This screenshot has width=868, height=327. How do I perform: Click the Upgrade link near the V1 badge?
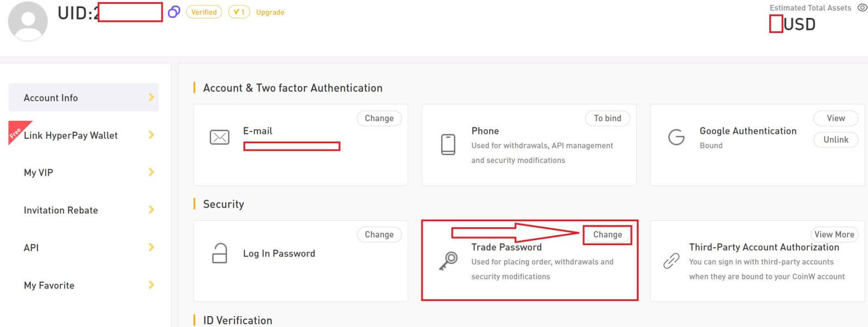[270, 12]
